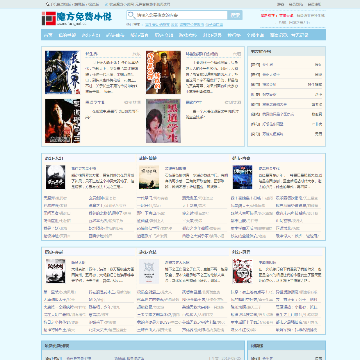Open the dark red featured cover below 长生界
Viewport: 360px width, 360px height.
point(62,121)
